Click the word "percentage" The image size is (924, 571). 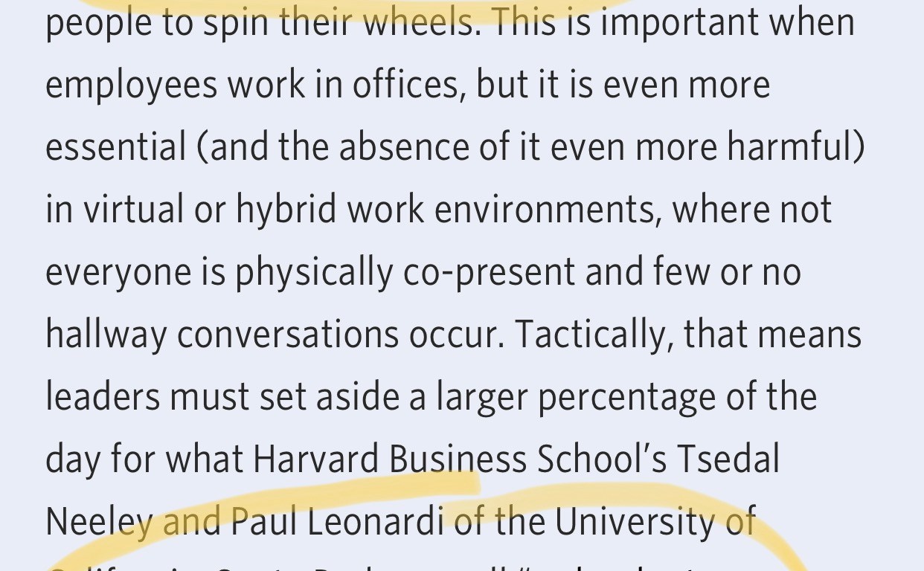(627, 396)
